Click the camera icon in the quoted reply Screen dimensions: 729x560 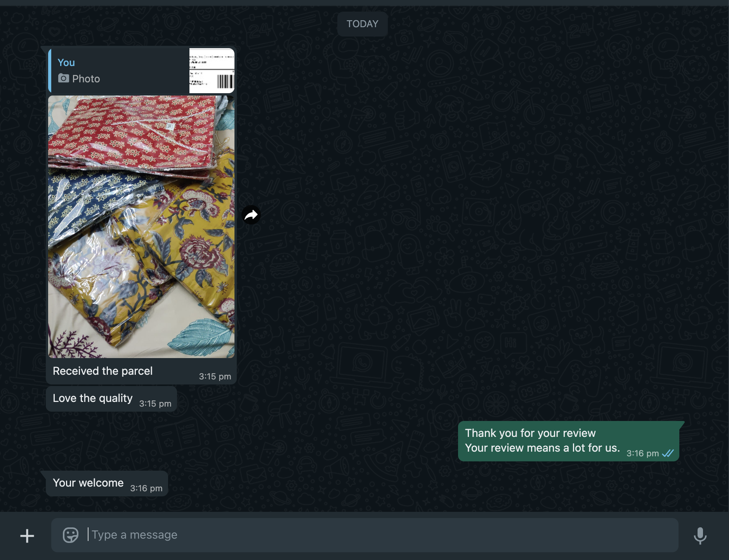click(64, 78)
